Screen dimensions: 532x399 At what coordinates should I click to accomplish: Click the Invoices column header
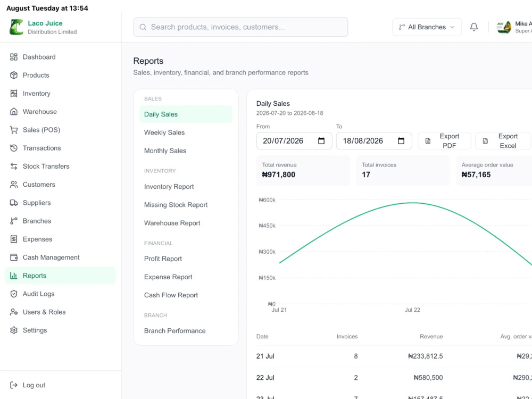coord(347,337)
